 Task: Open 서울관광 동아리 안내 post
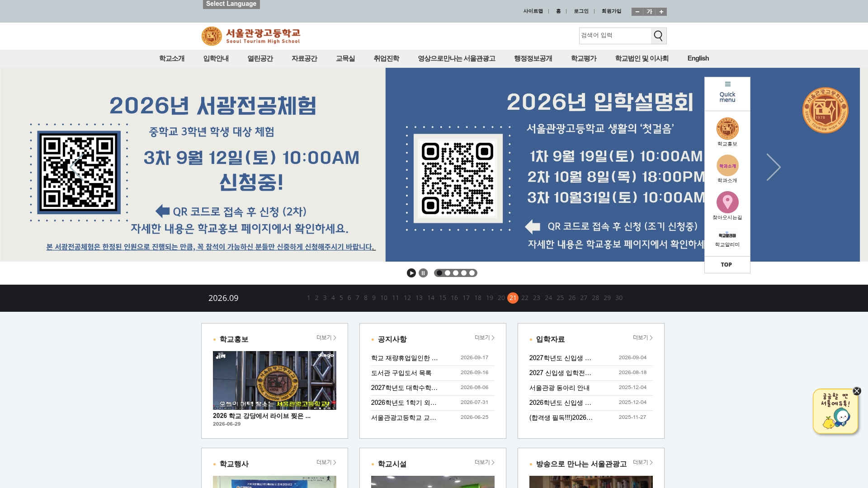[x=559, y=388]
